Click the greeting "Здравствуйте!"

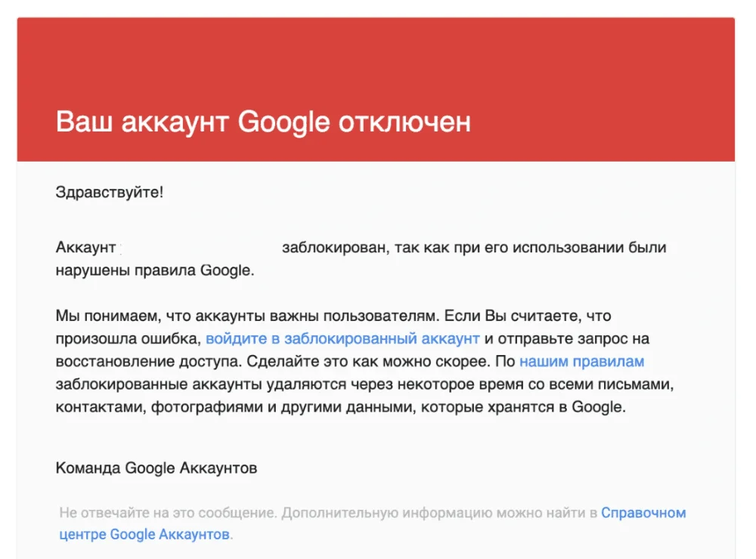coord(110,192)
